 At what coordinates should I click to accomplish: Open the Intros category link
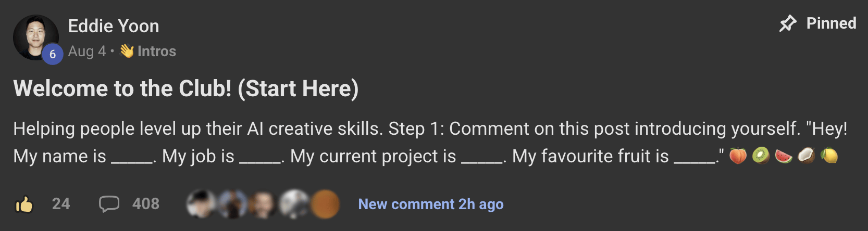pos(156,51)
